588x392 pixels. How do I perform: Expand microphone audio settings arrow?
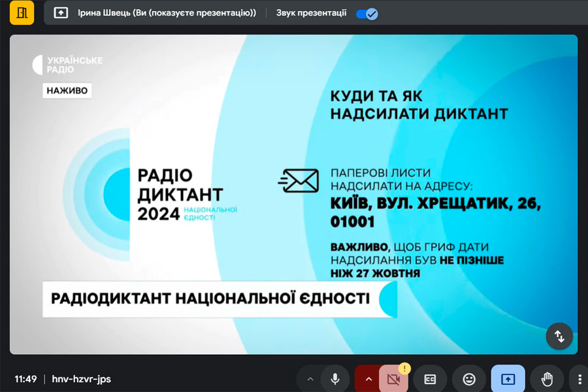pos(310,379)
